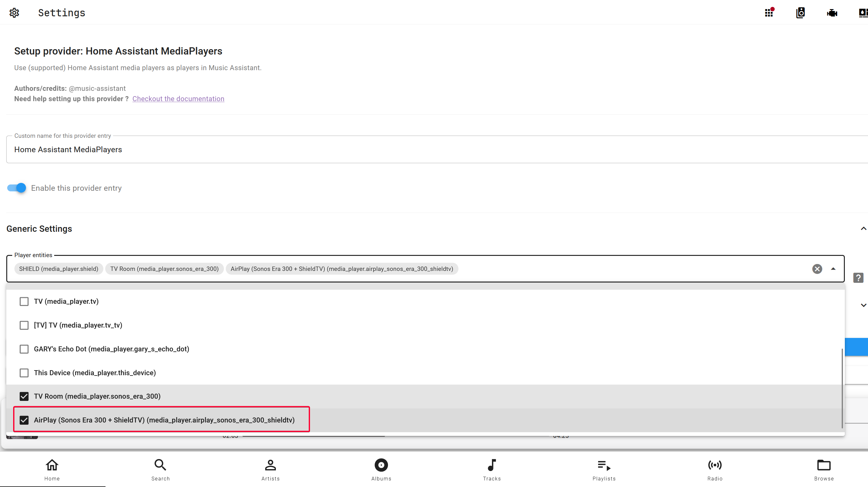Go to the Radio tab label
Screen dimensions: 868x487
click(715, 479)
